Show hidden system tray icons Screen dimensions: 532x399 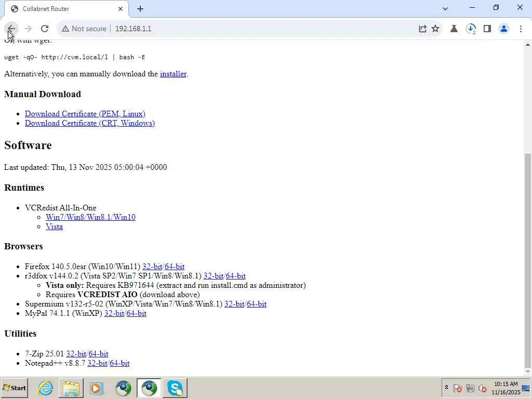tap(446, 388)
